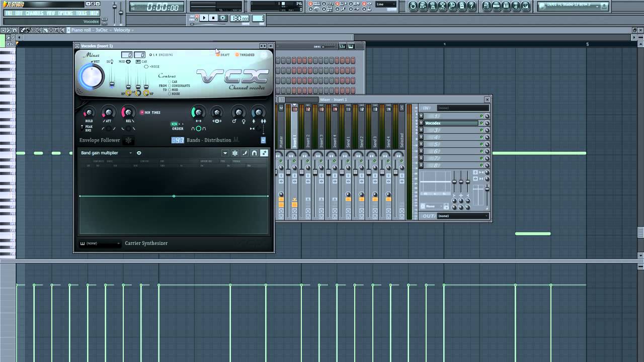Open the TOOLS menu
644x362 pixels.
click(x=82, y=13)
